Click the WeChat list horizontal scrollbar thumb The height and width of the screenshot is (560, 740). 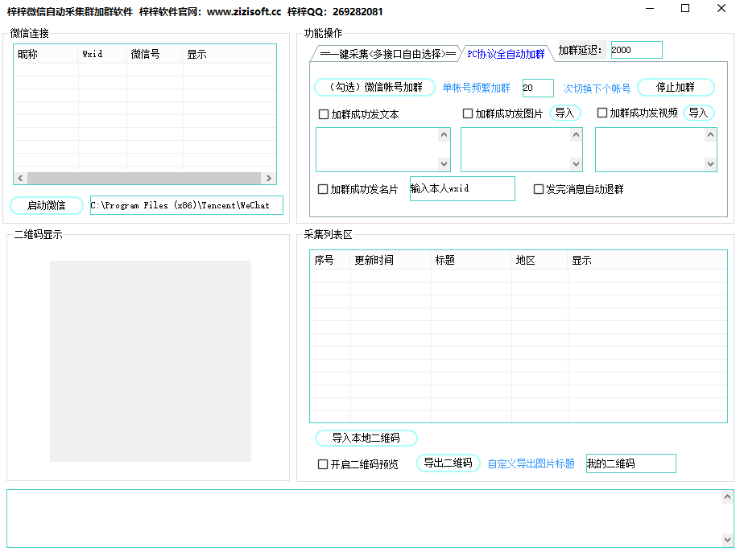[144, 178]
